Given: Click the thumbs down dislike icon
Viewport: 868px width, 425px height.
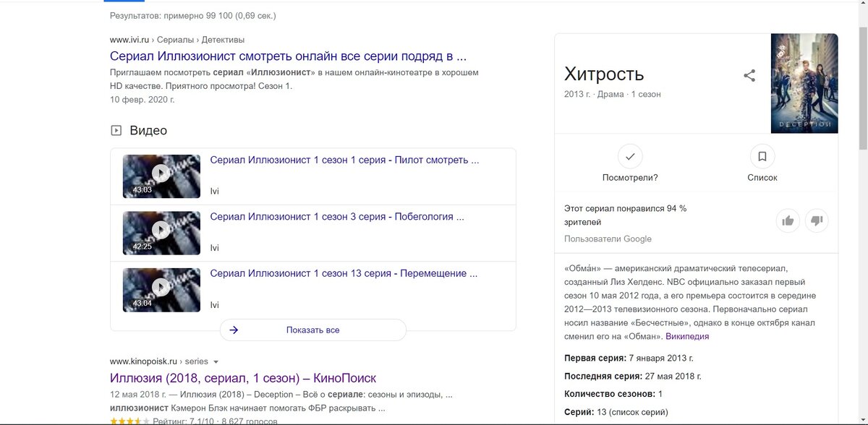Looking at the screenshot, I should 817,220.
